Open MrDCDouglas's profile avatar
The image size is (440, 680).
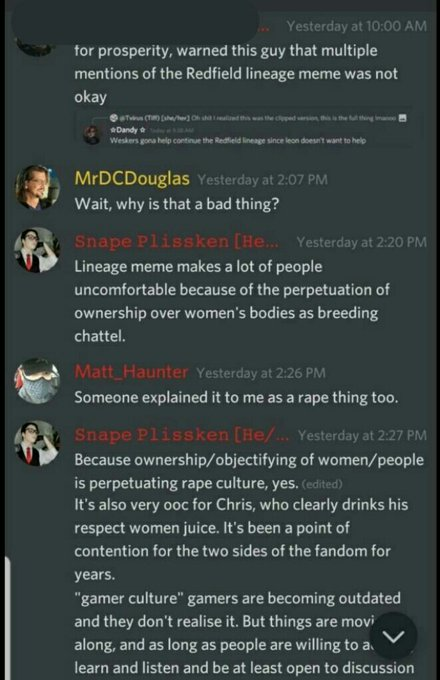tap(37, 187)
